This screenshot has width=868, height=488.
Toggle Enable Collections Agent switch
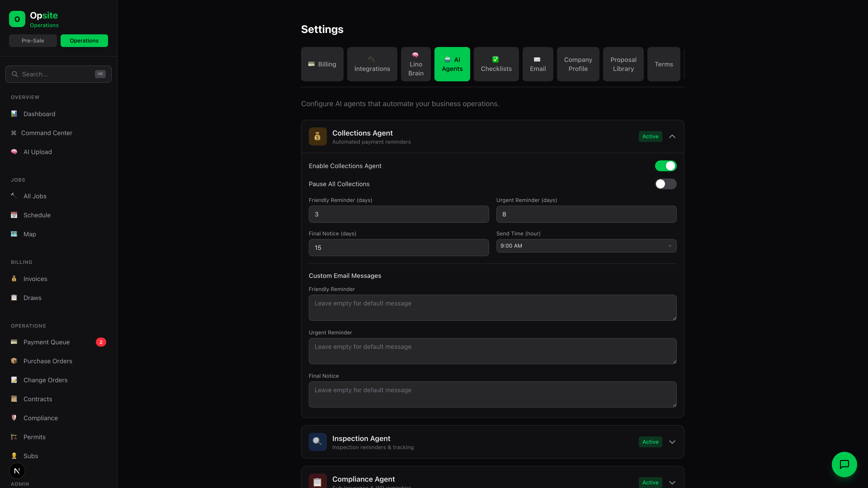coord(665,166)
